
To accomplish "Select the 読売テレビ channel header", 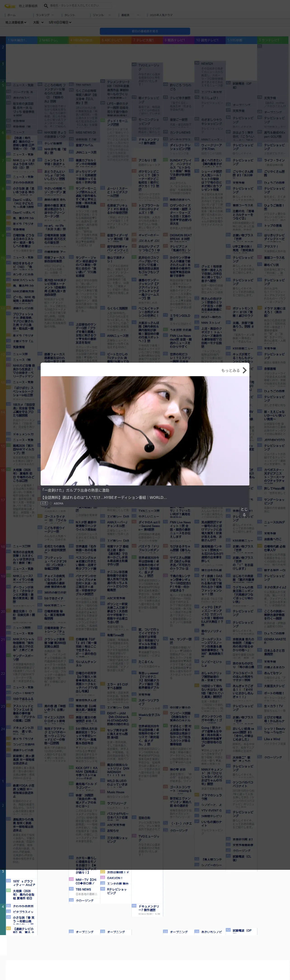I will [210, 40].
